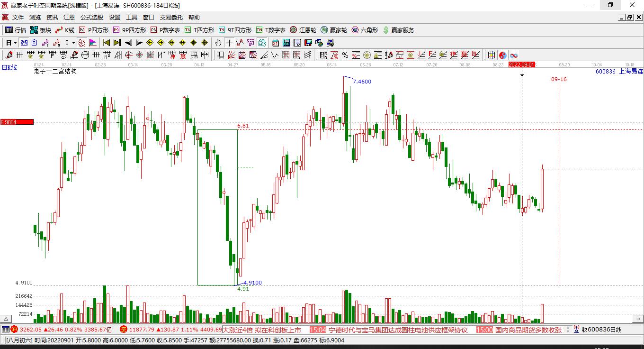Screen dimensions: 644x349
Task: Click the circled 金 icon
Action: [x=367, y=55]
